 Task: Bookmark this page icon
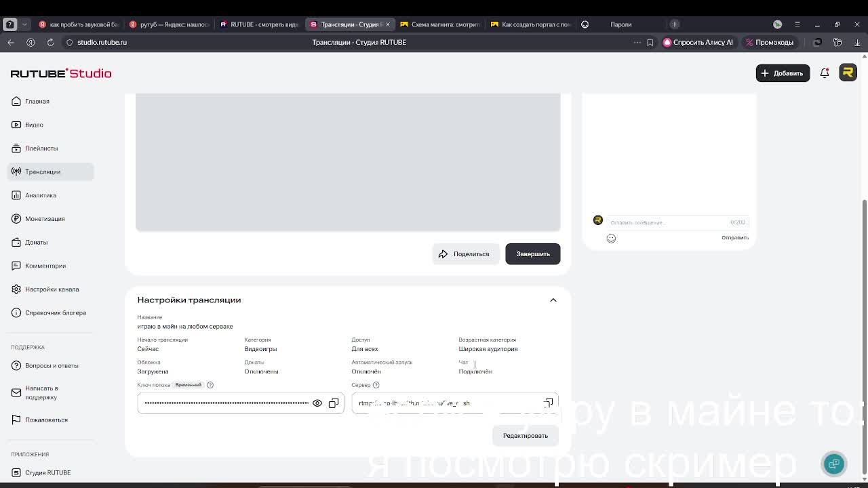(x=650, y=42)
